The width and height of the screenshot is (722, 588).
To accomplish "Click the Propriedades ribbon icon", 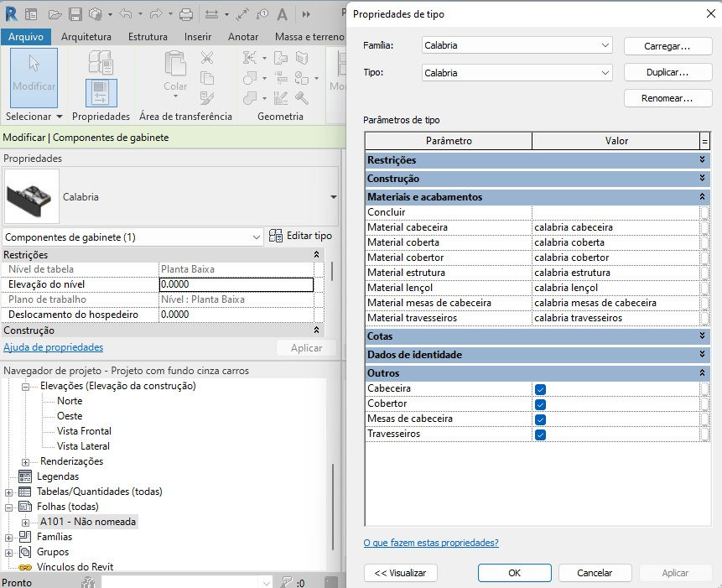I will coord(101,92).
